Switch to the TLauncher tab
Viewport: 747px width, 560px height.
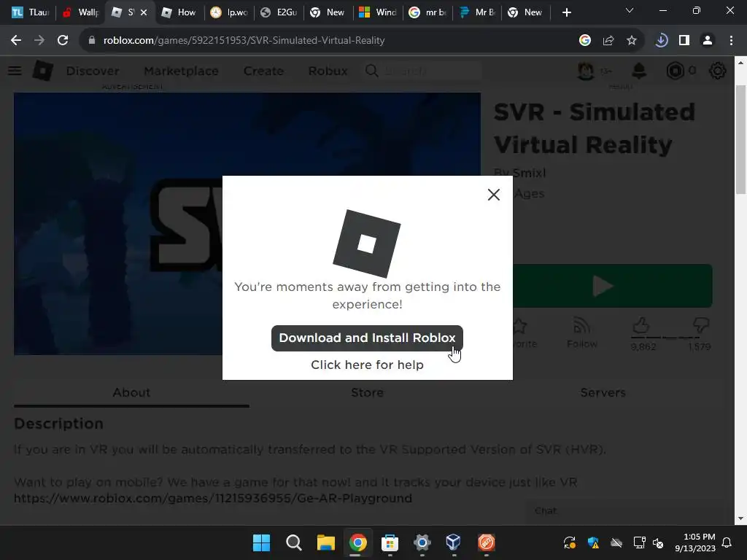coord(31,12)
